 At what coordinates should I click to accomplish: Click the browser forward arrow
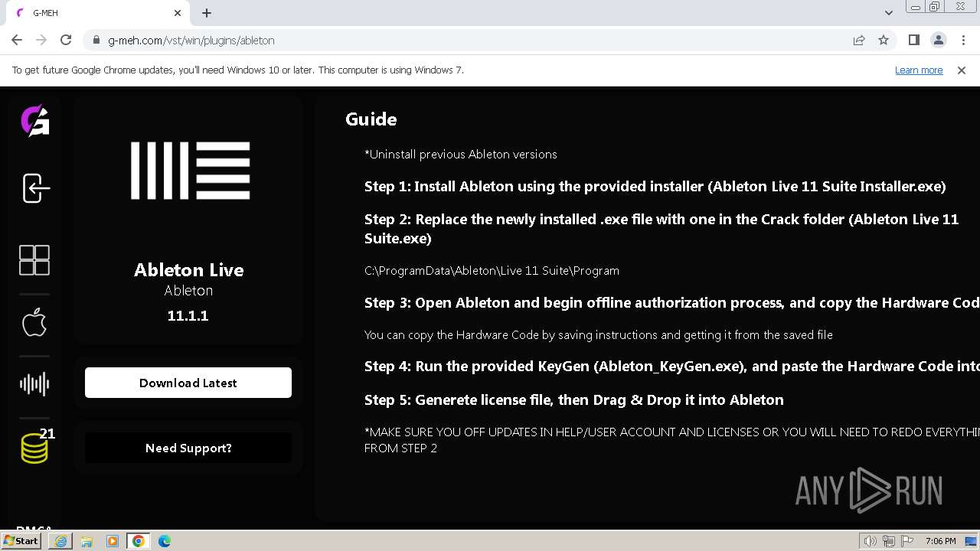coord(41,40)
